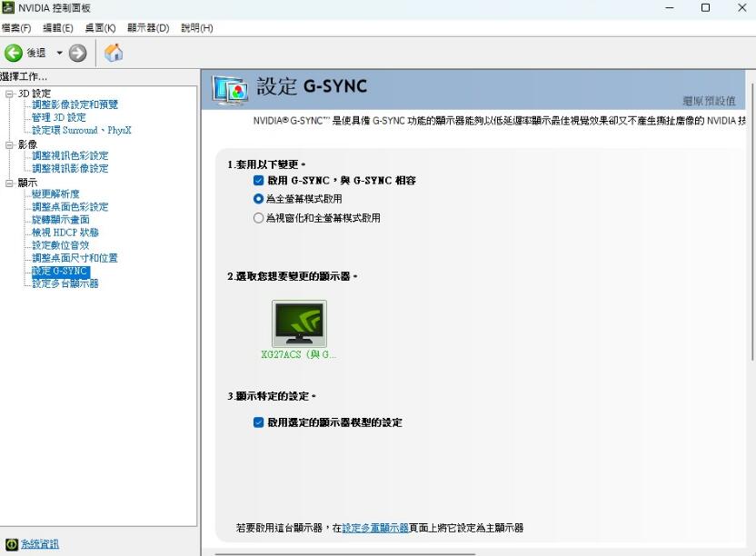The height and width of the screenshot is (556, 756).
Task: Select 為視窗化和全螢幕模式啟用 radio button
Action: click(259, 218)
